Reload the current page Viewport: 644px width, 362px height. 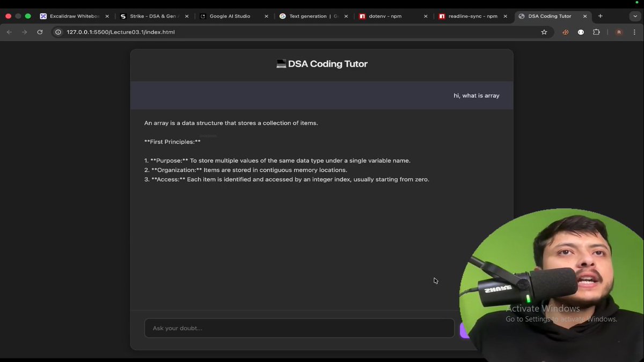click(40, 32)
